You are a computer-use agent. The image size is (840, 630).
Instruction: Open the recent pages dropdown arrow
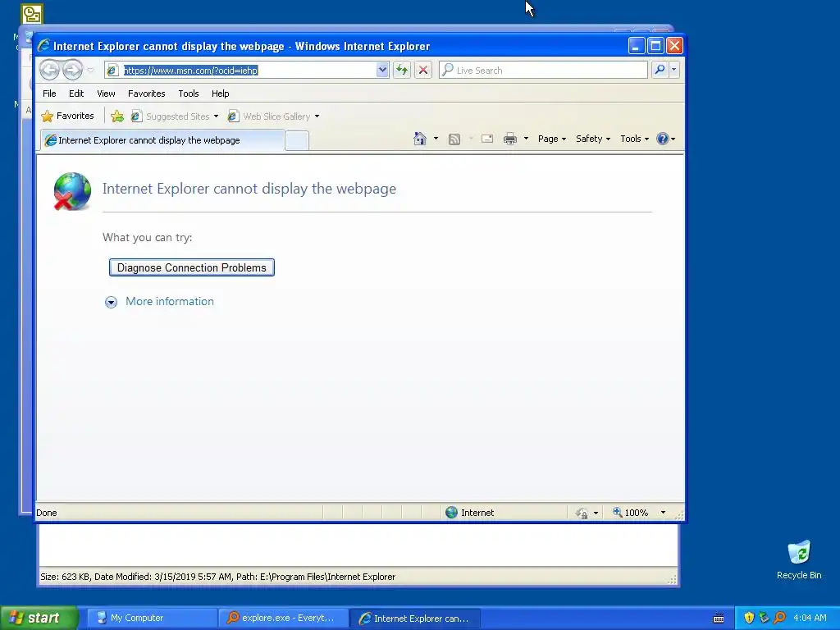click(90, 71)
